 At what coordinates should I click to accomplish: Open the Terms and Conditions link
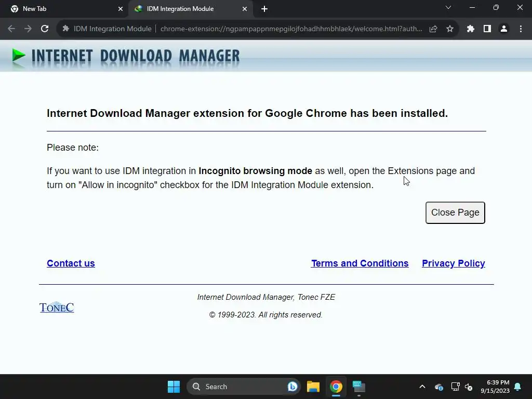360,263
